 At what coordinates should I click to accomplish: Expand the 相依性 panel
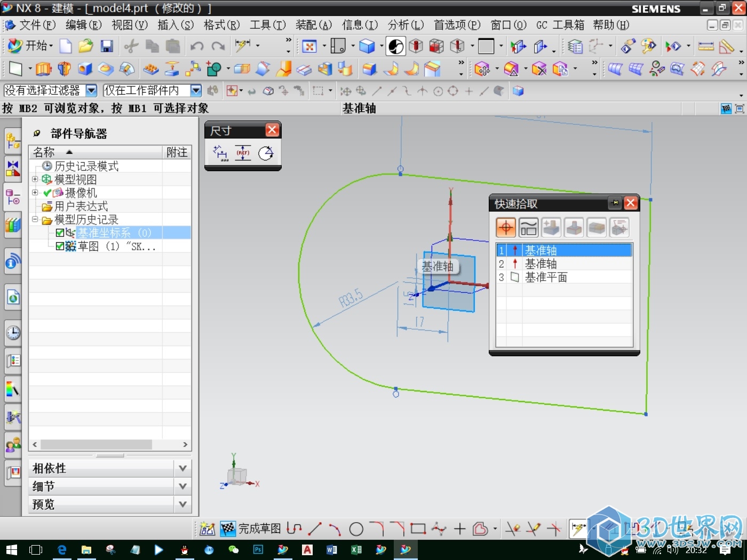point(182,468)
